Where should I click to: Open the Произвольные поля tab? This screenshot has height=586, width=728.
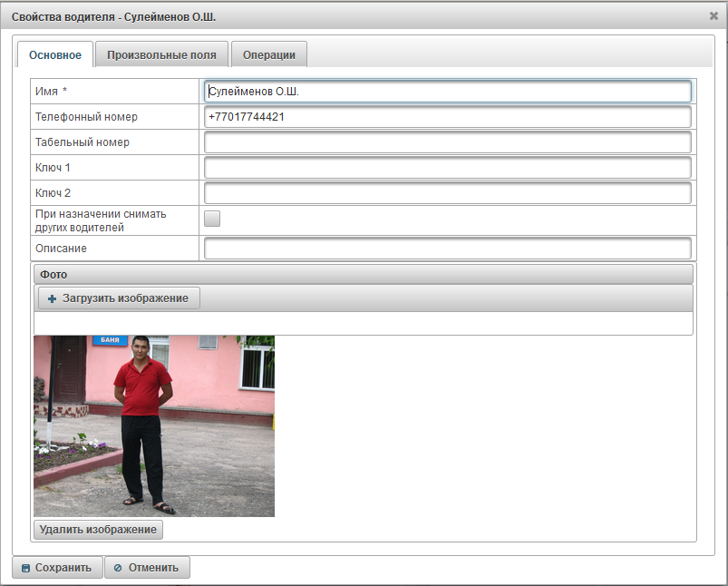click(161, 54)
